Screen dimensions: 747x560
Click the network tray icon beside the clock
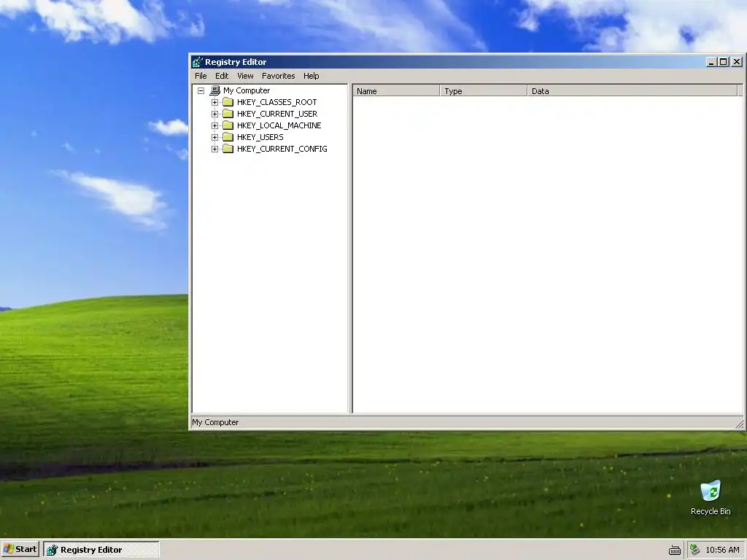pos(694,550)
